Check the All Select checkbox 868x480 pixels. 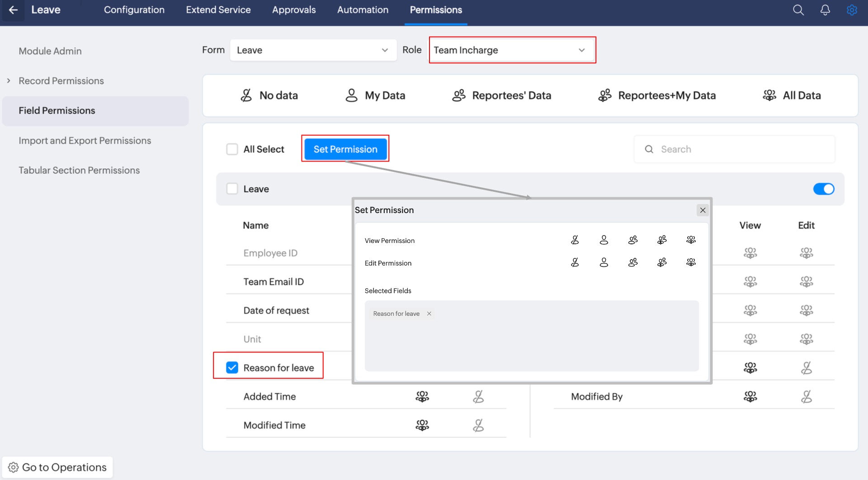pyautogui.click(x=232, y=149)
